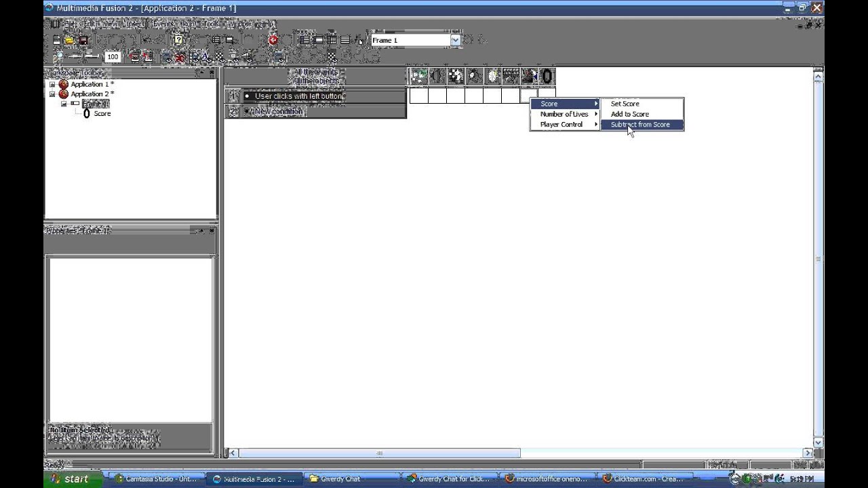This screenshot has height=488, width=868.
Task: Select the Mouse and keyboard column icon
Action: coord(511,77)
